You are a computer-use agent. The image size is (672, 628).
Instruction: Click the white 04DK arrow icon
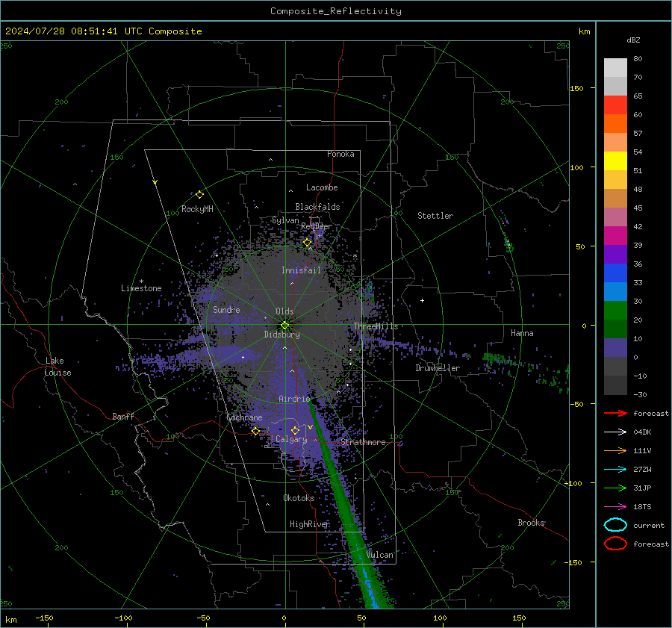click(x=615, y=432)
